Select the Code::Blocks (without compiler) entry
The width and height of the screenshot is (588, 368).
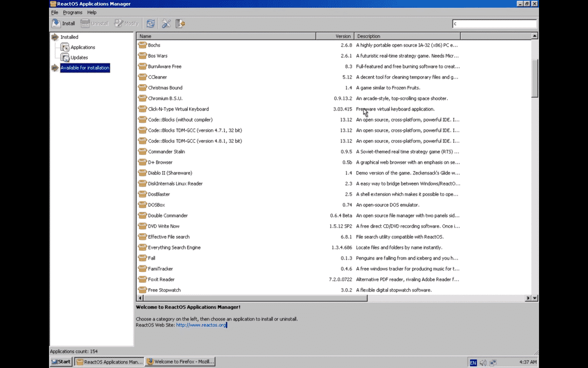pyautogui.click(x=180, y=120)
